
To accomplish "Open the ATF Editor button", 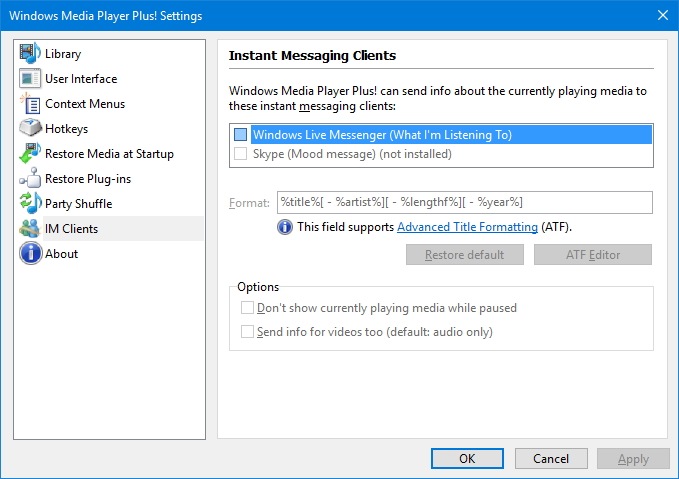I will (593, 255).
